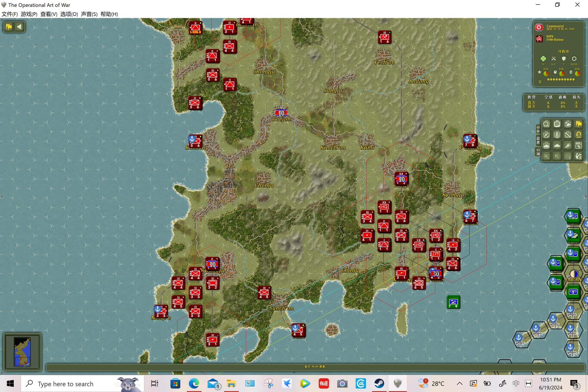This screenshot has width=588, height=392.
Task: Open File Explorer from the taskbar
Action: pyautogui.click(x=231, y=383)
